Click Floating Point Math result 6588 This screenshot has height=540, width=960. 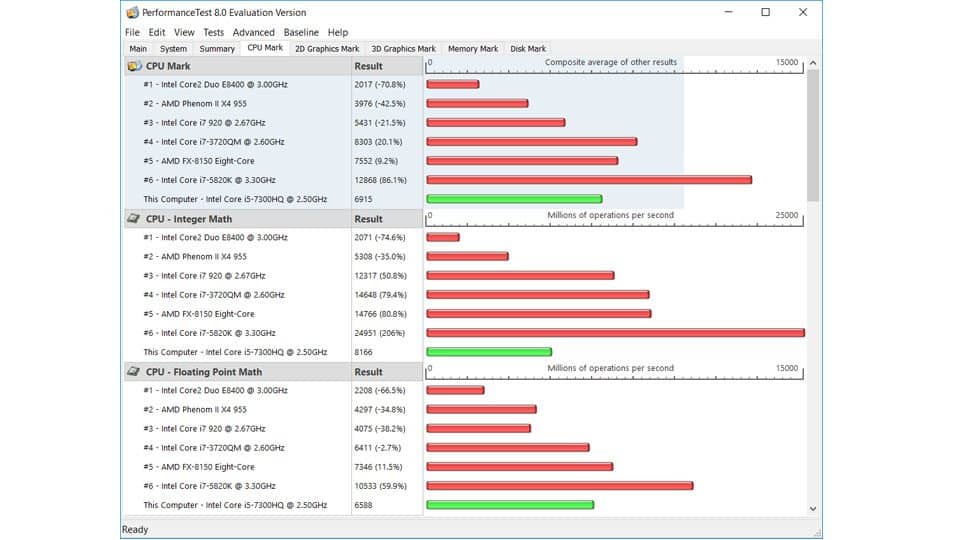click(363, 505)
